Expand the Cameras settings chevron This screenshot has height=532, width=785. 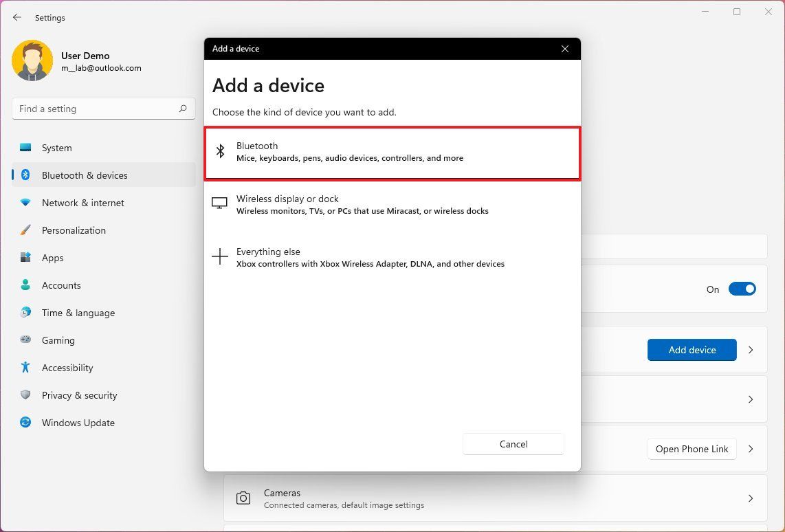pyautogui.click(x=751, y=499)
